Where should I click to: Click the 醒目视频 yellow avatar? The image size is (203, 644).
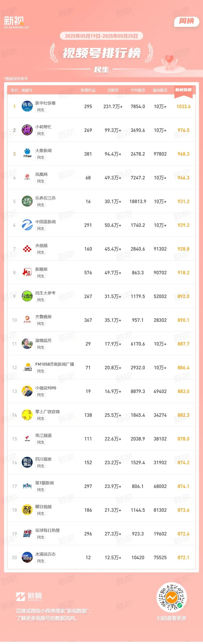(27, 510)
